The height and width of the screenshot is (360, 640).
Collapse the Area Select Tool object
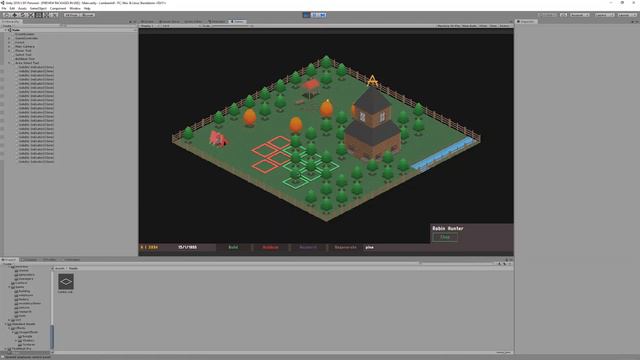9,63
